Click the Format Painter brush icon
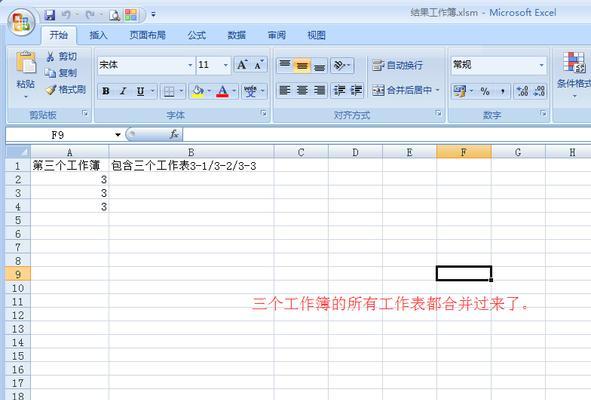The image size is (591, 400). point(51,90)
